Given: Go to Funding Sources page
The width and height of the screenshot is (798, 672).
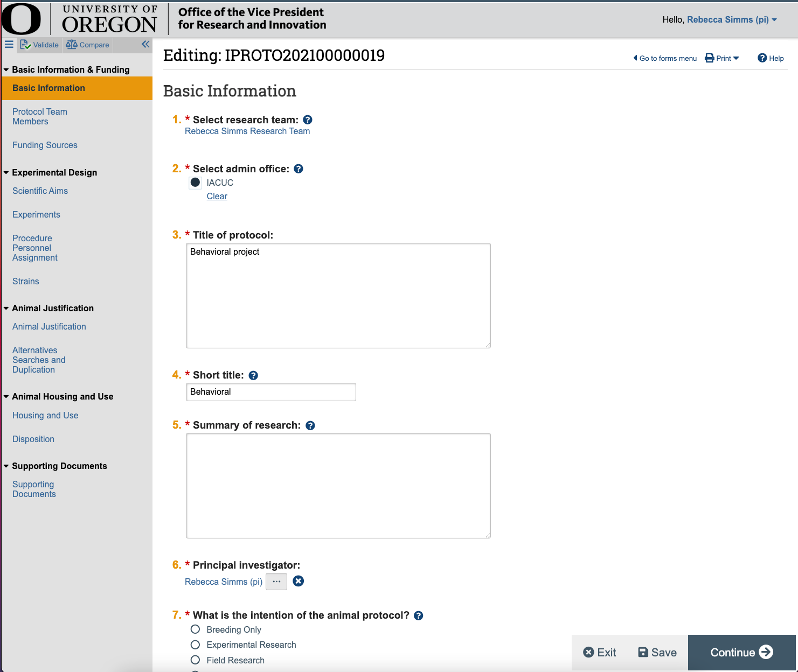Looking at the screenshot, I should coord(45,145).
